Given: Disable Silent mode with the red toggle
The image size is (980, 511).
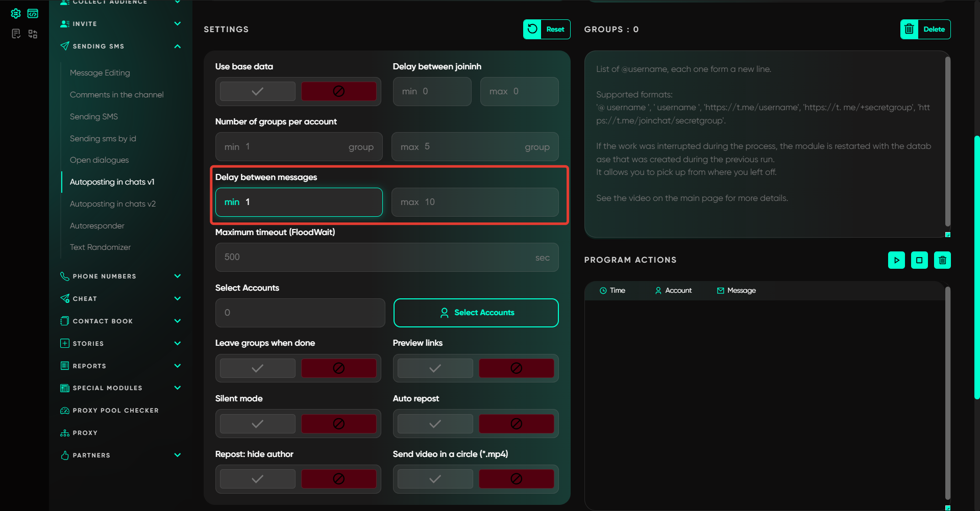Looking at the screenshot, I should 338,424.
